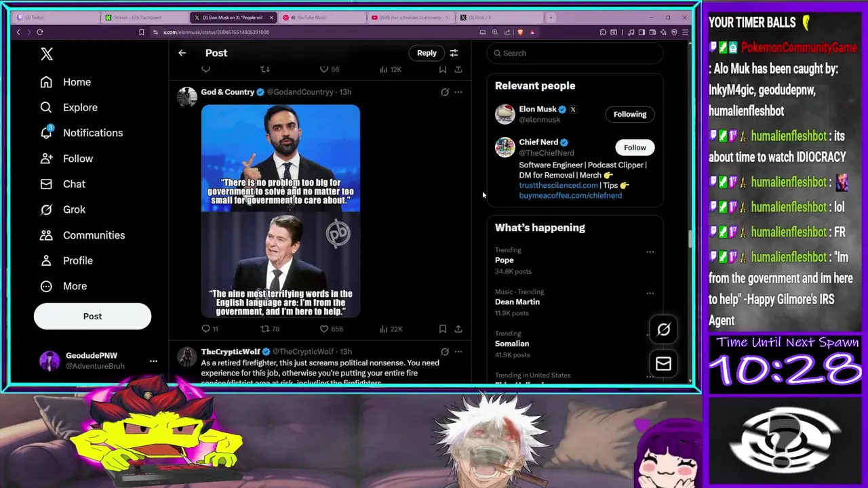This screenshot has width=868, height=488.
Task: Close the Elon Musk on X tab
Action: [271, 18]
